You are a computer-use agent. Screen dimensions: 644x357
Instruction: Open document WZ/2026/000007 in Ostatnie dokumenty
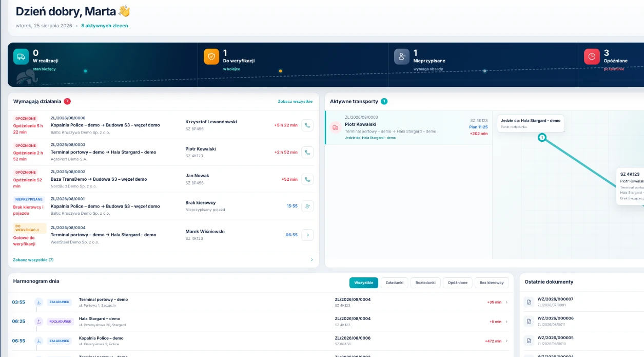(555, 299)
